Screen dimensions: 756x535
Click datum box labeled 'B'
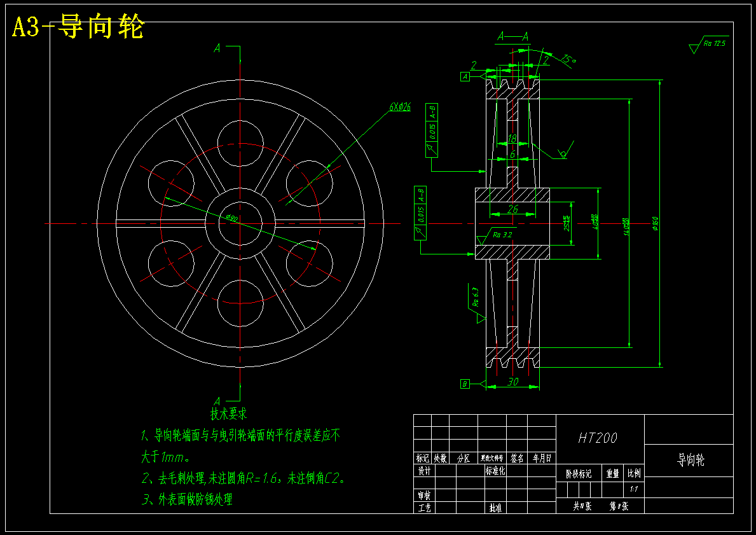tap(465, 384)
